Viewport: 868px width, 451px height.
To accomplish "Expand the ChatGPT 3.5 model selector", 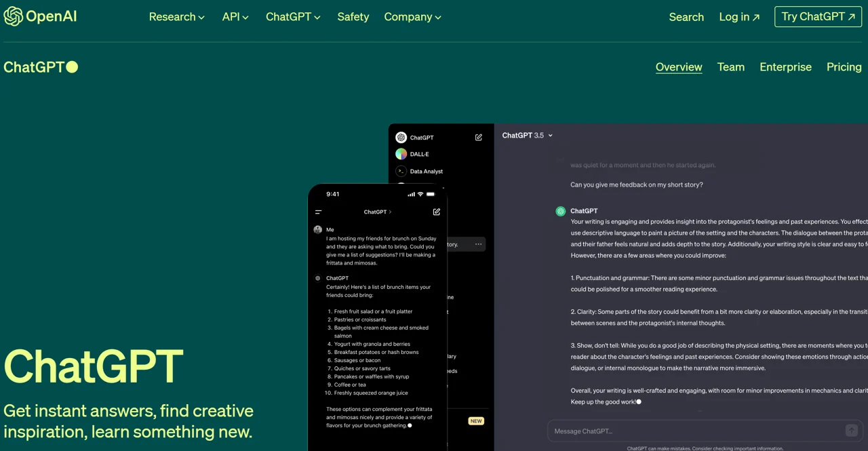I will pos(528,136).
